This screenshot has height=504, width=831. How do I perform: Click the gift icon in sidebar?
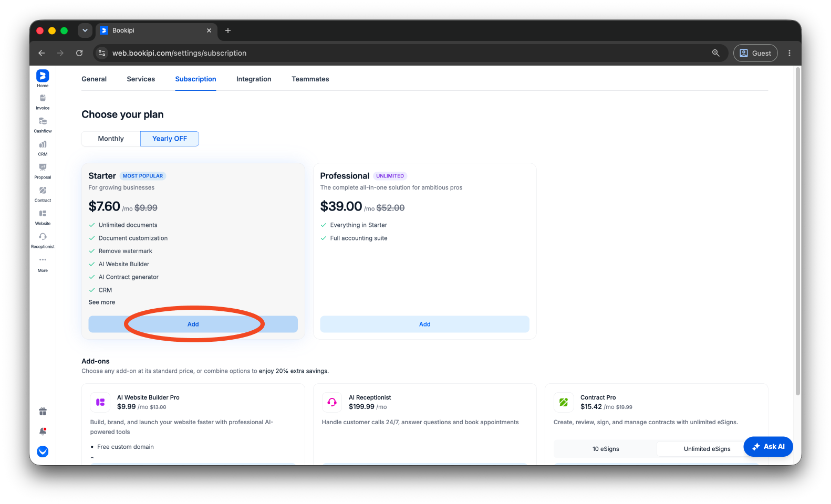43,412
